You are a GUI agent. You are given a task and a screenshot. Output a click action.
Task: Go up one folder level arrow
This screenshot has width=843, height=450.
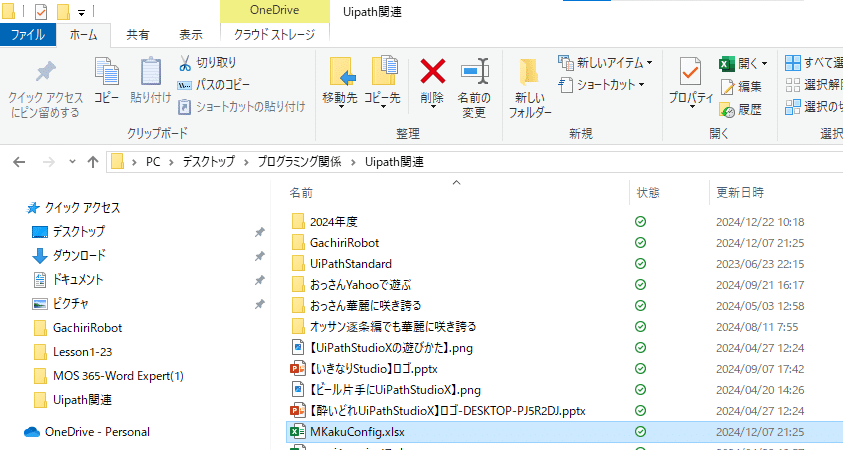[x=93, y=162]
